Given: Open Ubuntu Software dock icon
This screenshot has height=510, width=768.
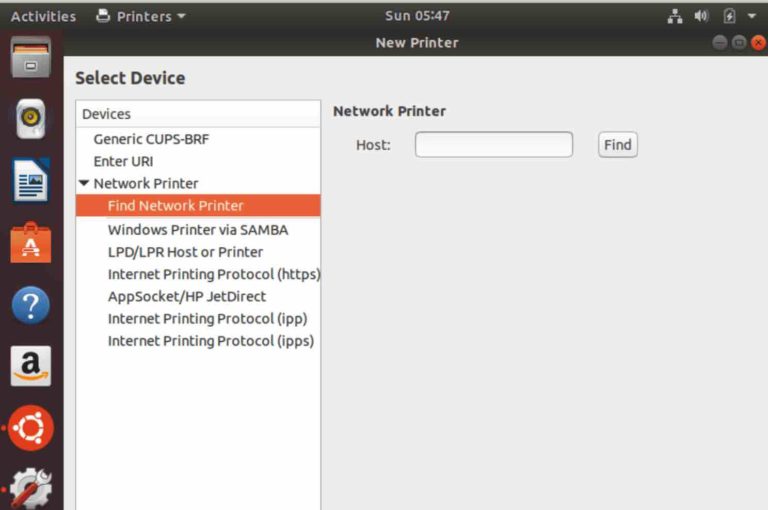Looking at the screenshot, I should tap(31, 243).
